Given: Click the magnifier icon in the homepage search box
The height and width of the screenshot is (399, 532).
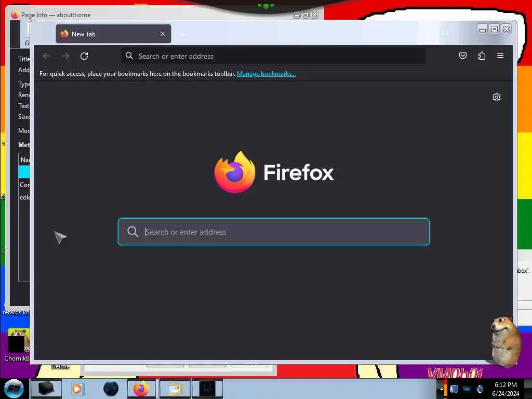Looking at the screenshot, I should click(132, 232).
